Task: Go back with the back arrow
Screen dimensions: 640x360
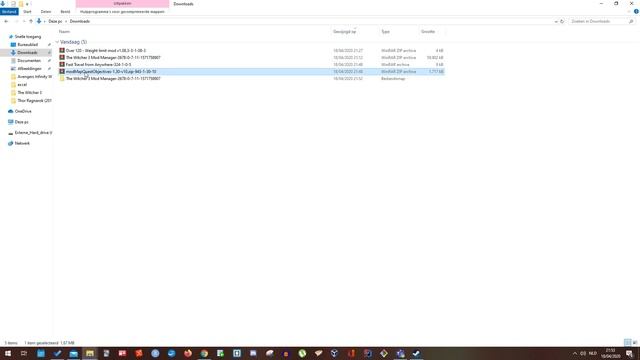Action: pyautogui.click(x=6, y=21)
